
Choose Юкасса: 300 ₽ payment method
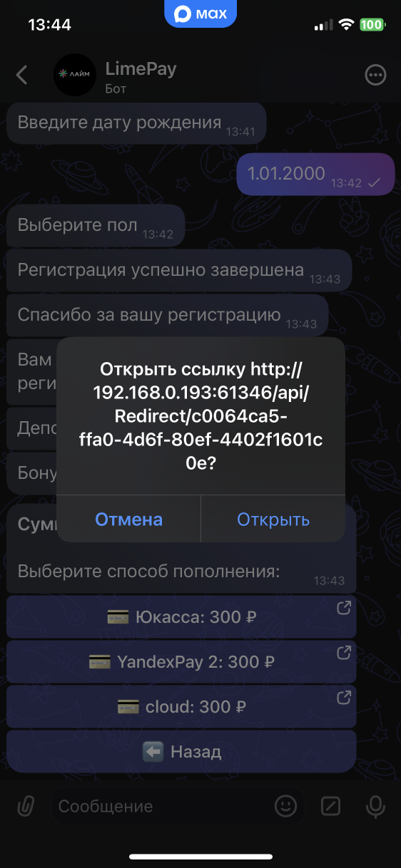(x=181, y=617)
